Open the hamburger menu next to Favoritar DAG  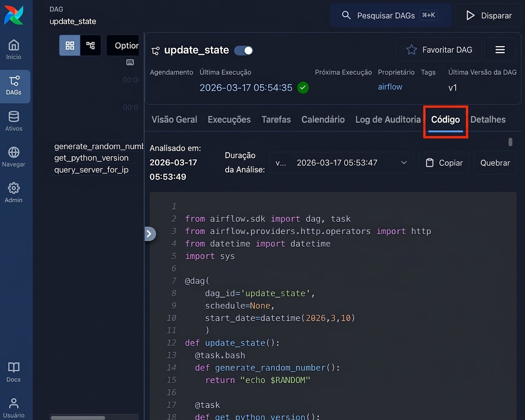500,50
